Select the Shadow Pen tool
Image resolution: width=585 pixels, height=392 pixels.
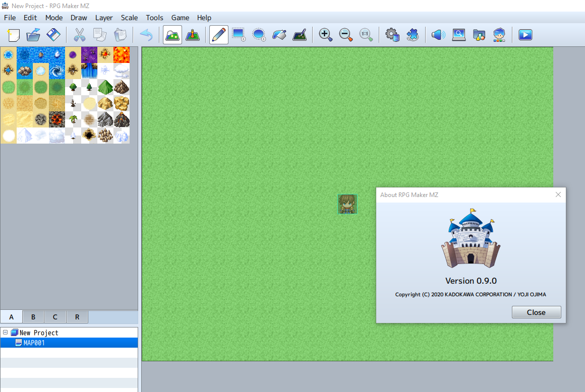[x=300, y=35]
